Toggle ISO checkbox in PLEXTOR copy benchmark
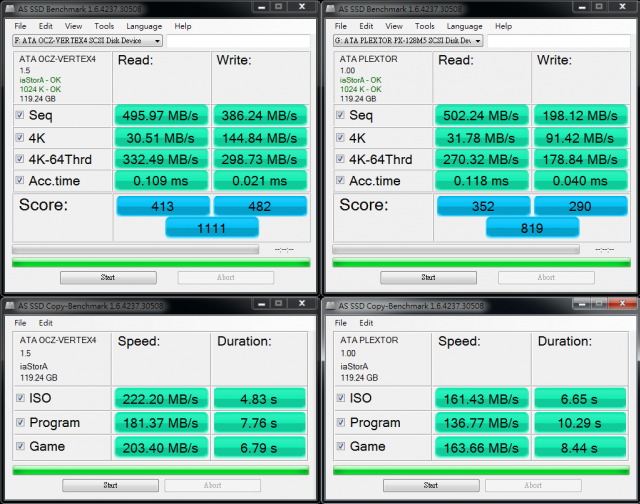This screenshot has width=640, height=504. pyautogui.click(x=341, y=397)
